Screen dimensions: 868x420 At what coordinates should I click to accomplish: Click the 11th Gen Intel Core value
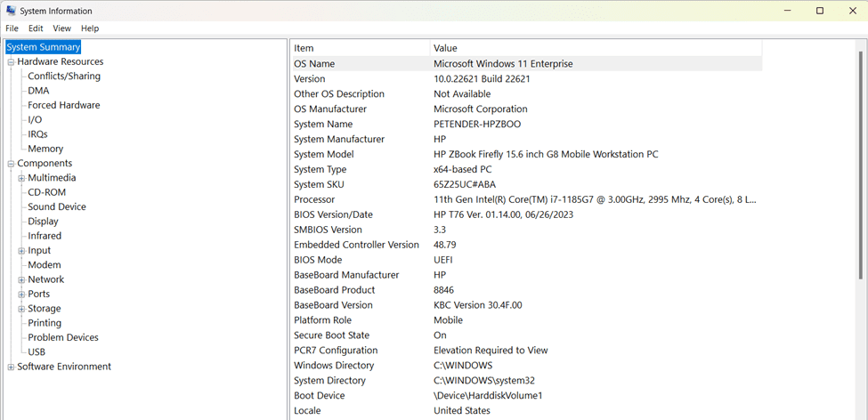(x=595, y=199)
